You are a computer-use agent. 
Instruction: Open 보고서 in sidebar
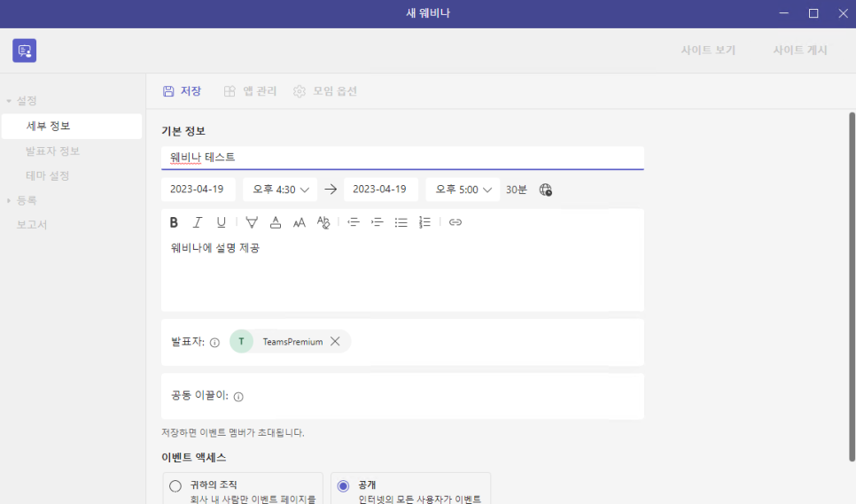click(32, 225)
